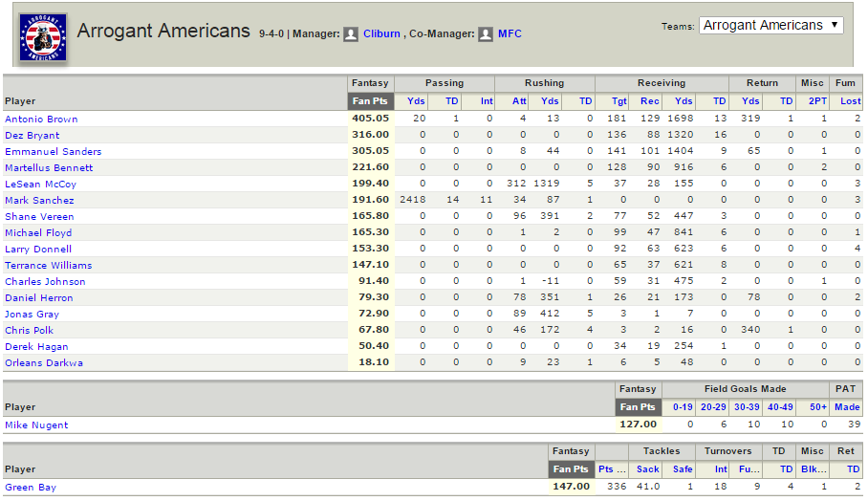This screenshot has height=501, width=868.
Task: Open Emmanuel Sanders player page
Action: tap(54, 152)
